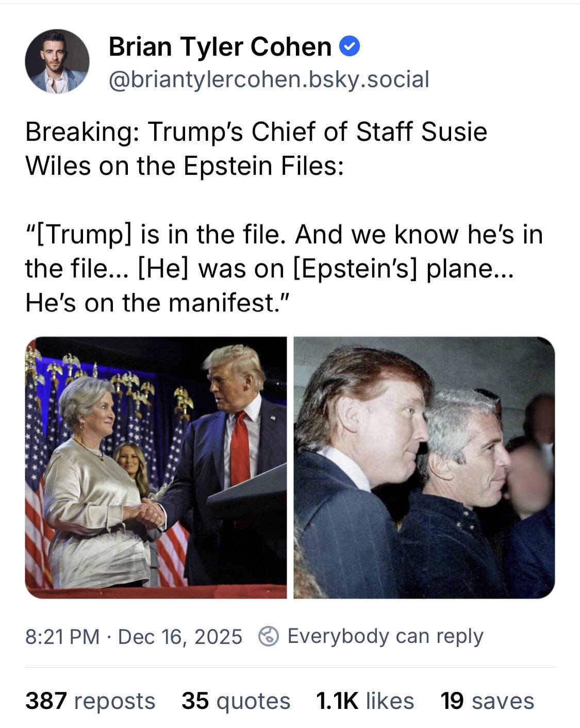
Task: Click the 19 saves count
Action: click(x=487, y=701)
